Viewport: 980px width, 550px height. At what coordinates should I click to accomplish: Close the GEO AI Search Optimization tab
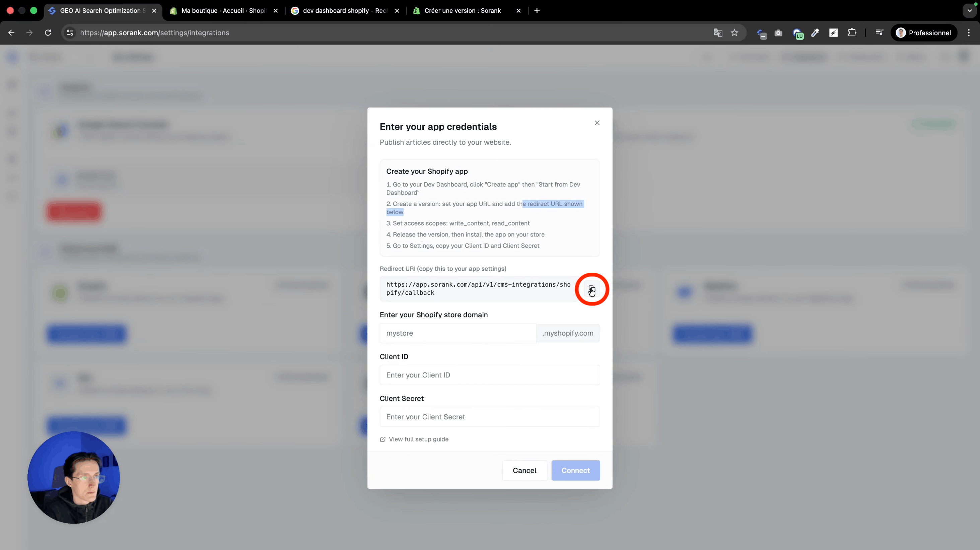coord(154,11)
